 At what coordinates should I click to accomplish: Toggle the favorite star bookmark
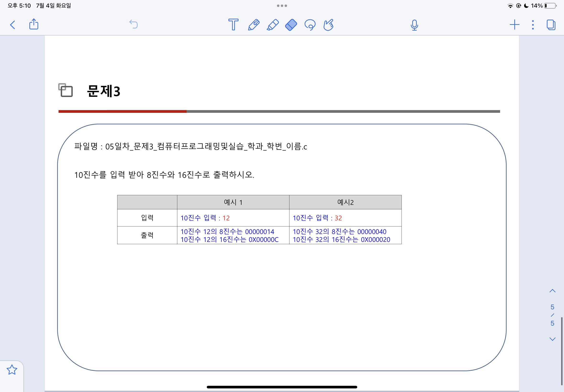(x=12, y=370)
